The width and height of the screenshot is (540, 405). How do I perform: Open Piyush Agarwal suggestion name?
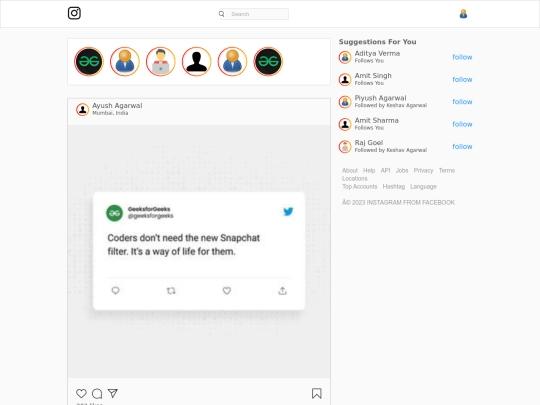(381, 98)
